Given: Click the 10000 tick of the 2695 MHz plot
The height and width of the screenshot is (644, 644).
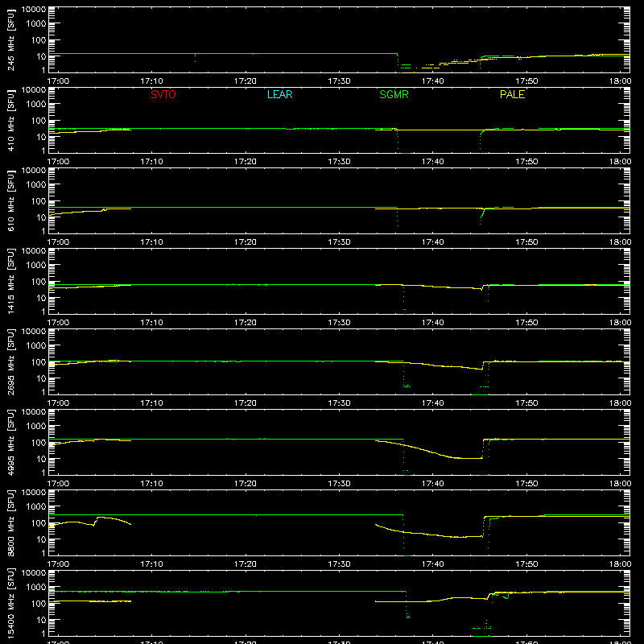Looking at the screenshot, I should coord(34,332).
